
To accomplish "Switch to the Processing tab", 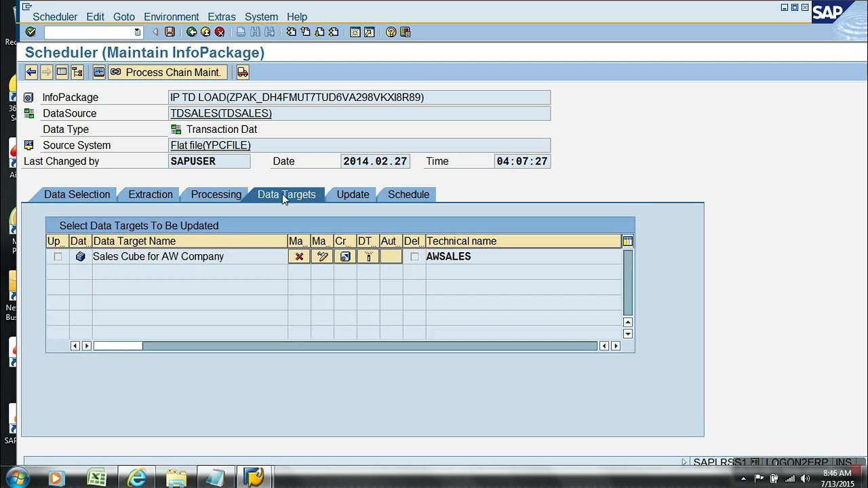I will [x=216, y=195].
